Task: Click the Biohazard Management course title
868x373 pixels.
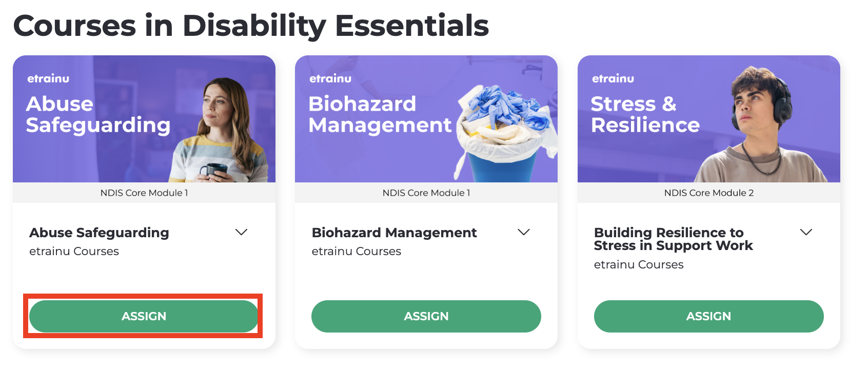Action: (x=394, y=233)
